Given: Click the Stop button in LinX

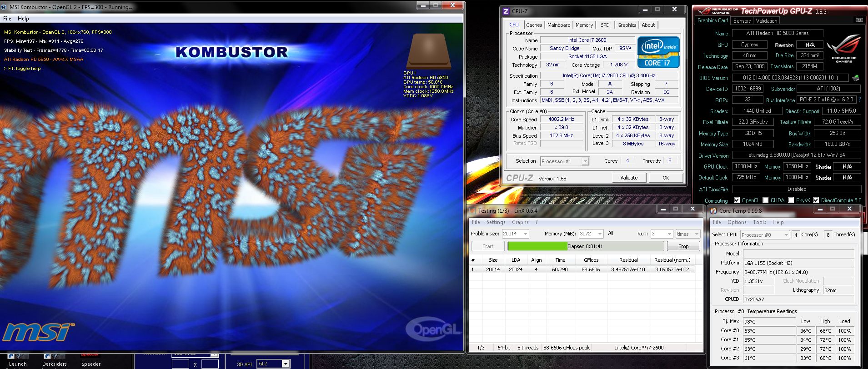Looking at the screenshot, I should tap(683, 246).
